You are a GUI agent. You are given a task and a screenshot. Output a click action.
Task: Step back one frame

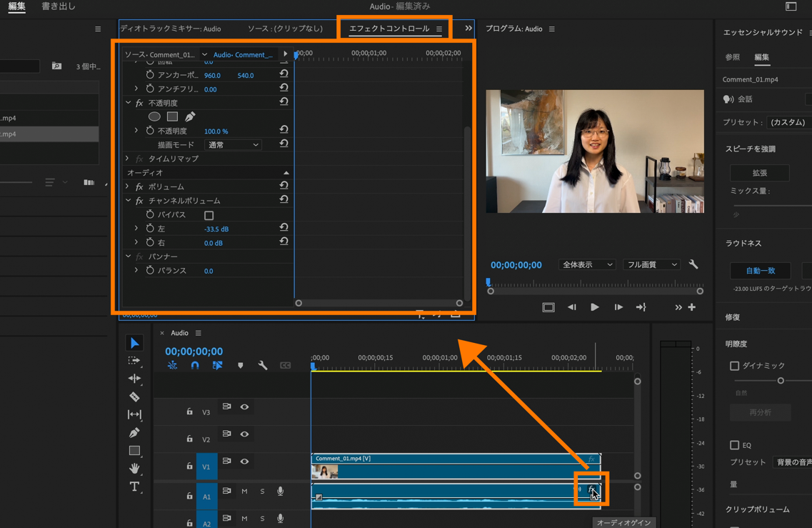[572, 307]
